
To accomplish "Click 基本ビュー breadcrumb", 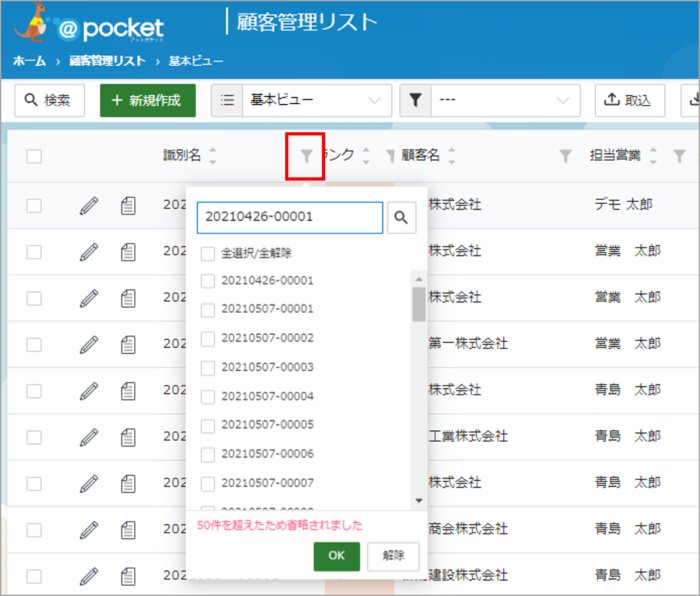I will pyautogui.click(x=196, y=61).
